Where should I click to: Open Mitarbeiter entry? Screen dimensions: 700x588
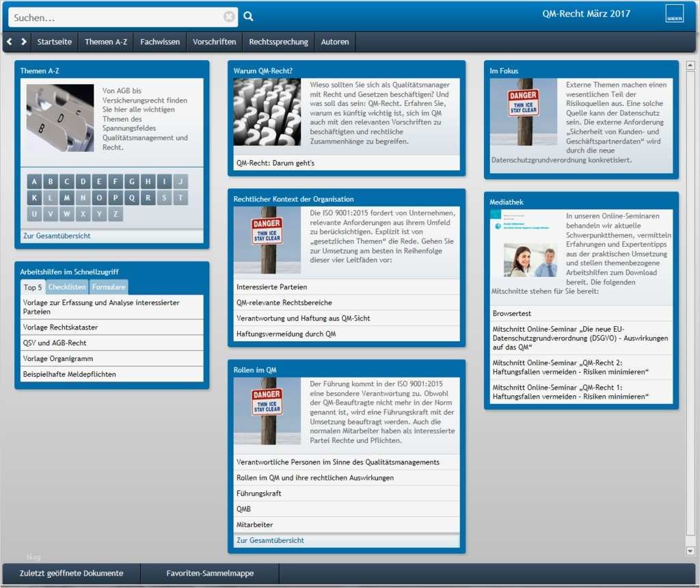pos(347,524)
